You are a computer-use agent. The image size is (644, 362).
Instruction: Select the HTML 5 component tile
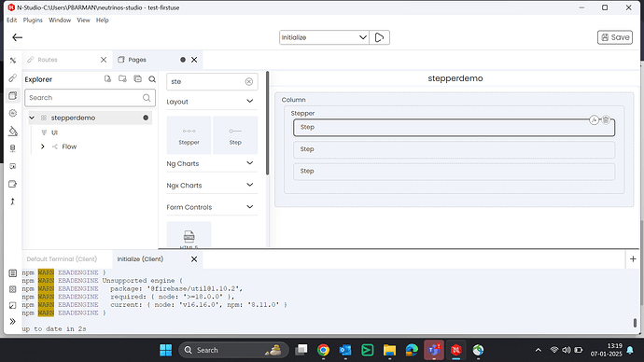coord(189,236)
